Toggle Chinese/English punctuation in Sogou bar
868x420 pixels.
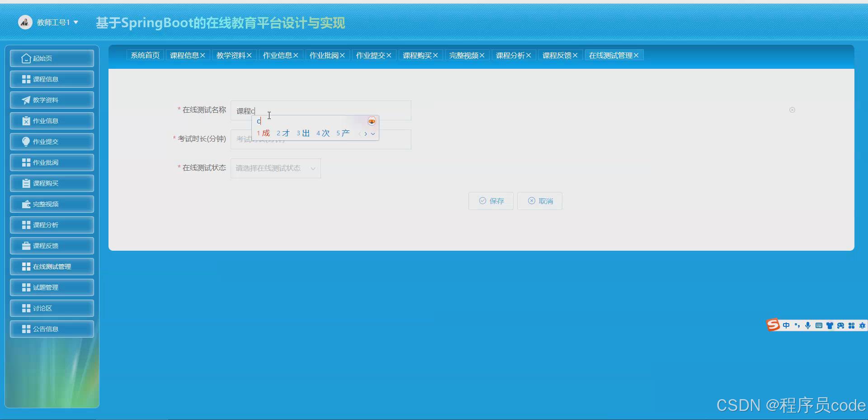797,325
